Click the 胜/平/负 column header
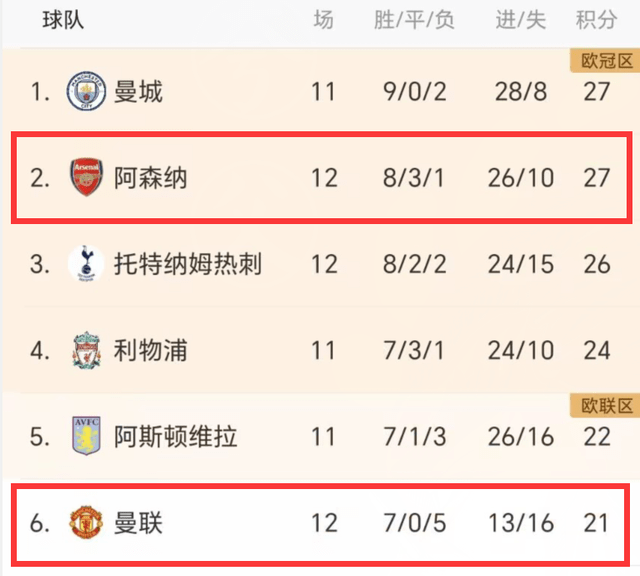 coord(414,20)
